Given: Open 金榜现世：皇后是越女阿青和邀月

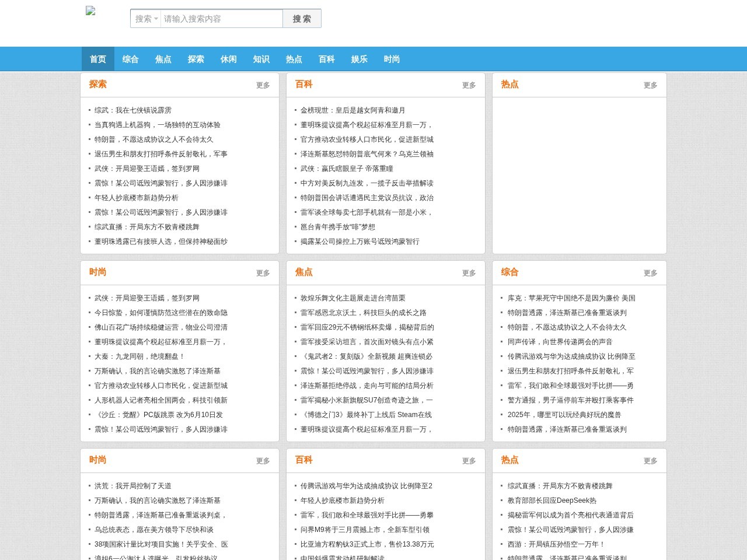Looking at the screenshot, I should [x=353, y=110].
